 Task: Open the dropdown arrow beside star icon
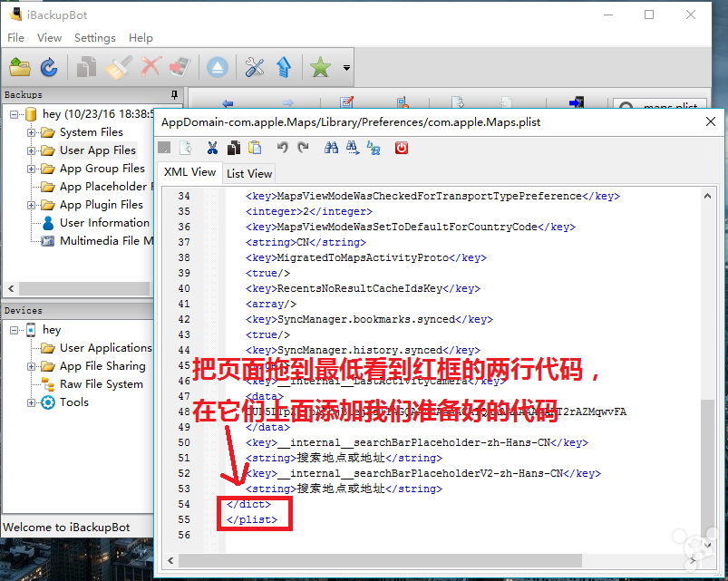pos(346,68)
